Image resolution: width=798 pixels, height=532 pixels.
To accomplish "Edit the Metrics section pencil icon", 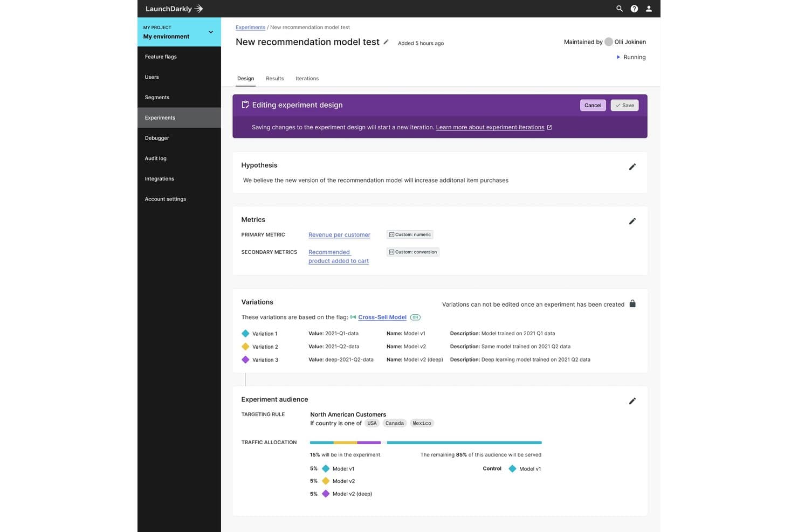I will [x=632, y=221].
